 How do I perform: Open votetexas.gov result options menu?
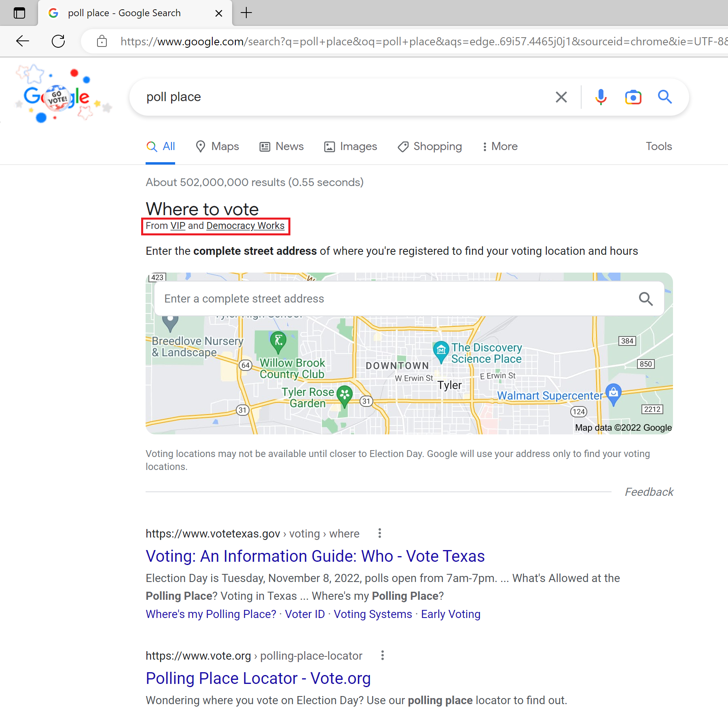point(379,533)
